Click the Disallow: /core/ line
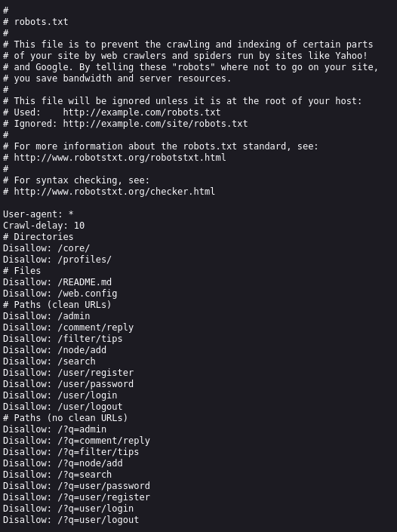397x532 pixels. point(47,248)
